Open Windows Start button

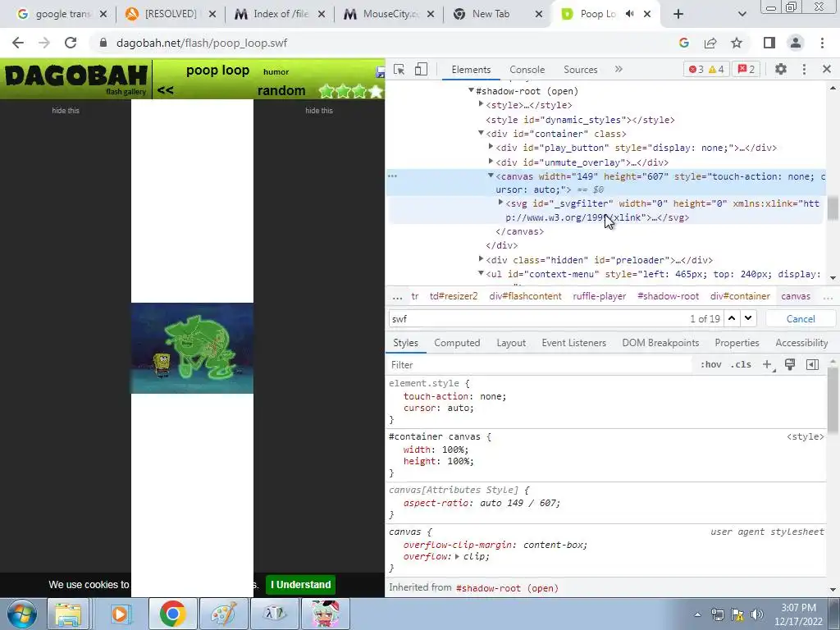(x=21, y=614)
